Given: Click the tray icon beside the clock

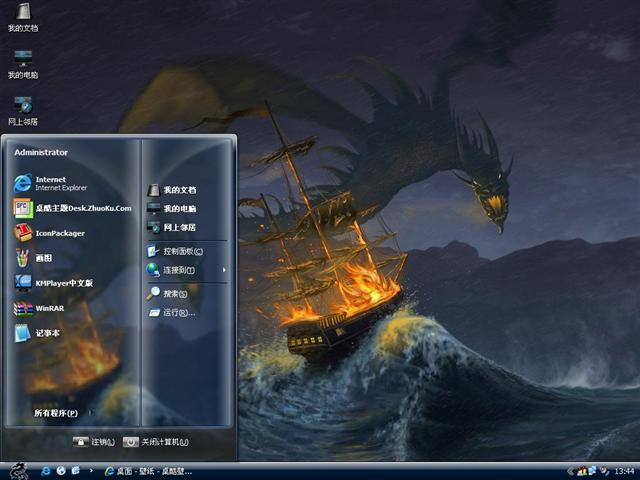Looking at the screenshot, I should click(x=604, y=471).
